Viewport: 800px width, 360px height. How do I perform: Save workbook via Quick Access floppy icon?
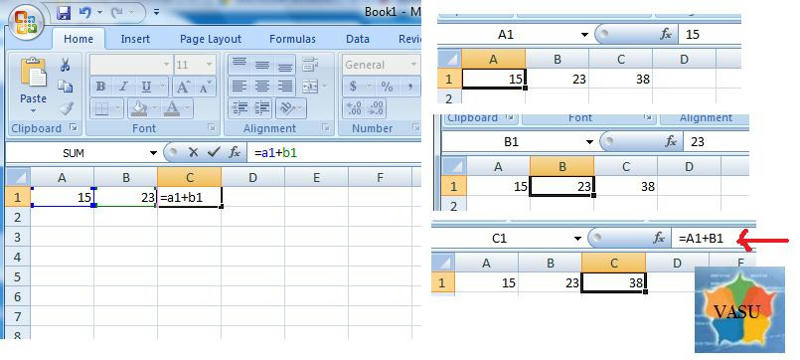64,13
